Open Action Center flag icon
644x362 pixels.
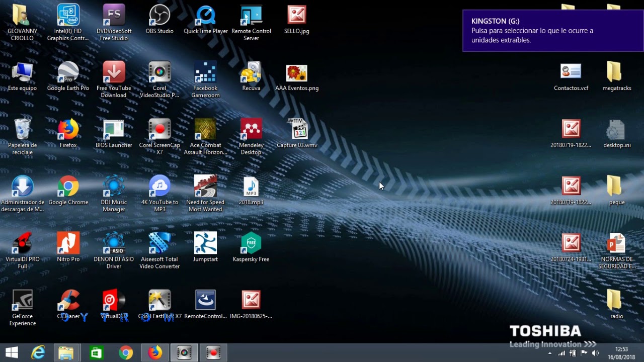point(585,353)
